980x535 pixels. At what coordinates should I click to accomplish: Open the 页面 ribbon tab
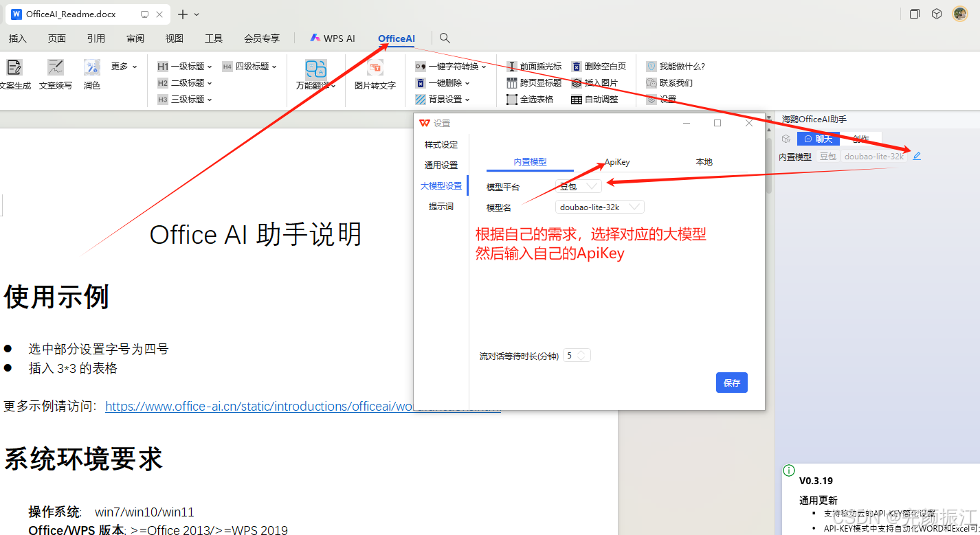tap(57, 38)
